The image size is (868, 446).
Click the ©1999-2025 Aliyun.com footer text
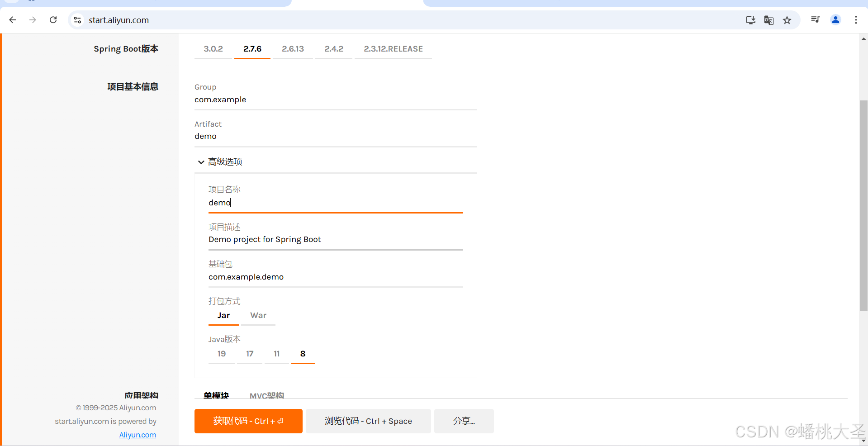(x=116, y=408)
